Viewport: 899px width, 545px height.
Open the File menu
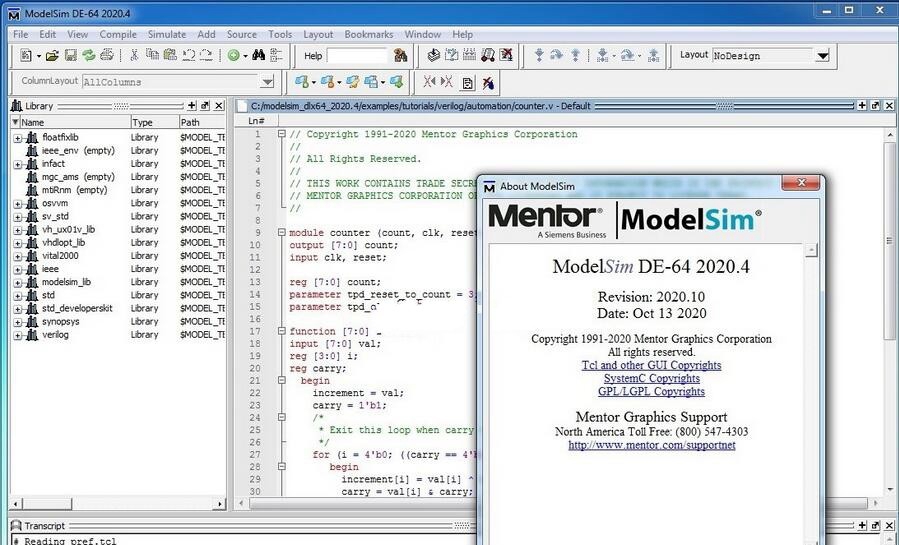pos(20,34)
